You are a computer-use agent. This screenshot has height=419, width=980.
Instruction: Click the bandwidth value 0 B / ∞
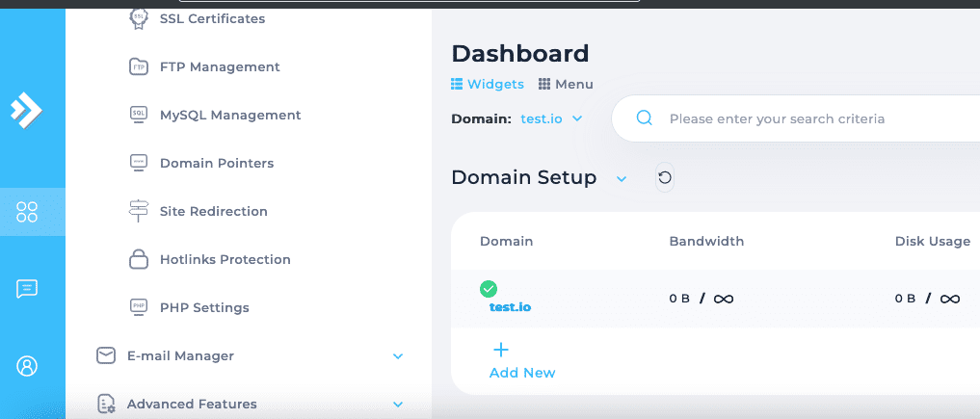pos(701,299)
